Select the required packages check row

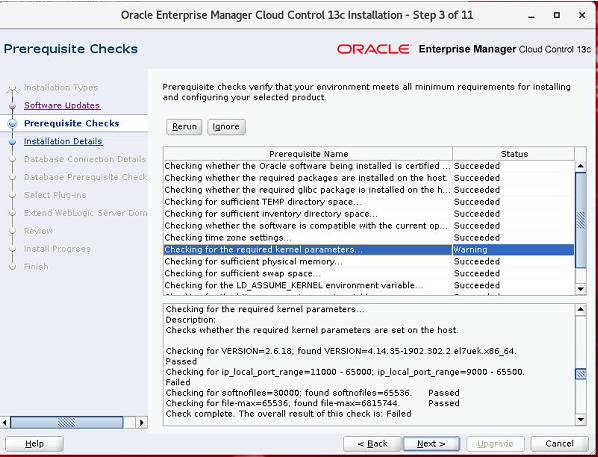pyautogui.click(x=369, y=178)
